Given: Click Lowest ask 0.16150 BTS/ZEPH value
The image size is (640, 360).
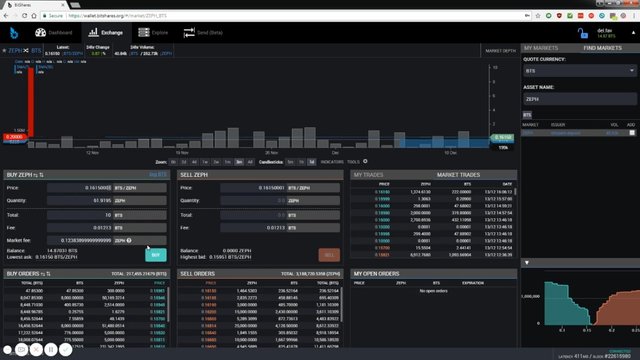Looking at the screenshot, I should pyautogui.click(x=56, y=257).
